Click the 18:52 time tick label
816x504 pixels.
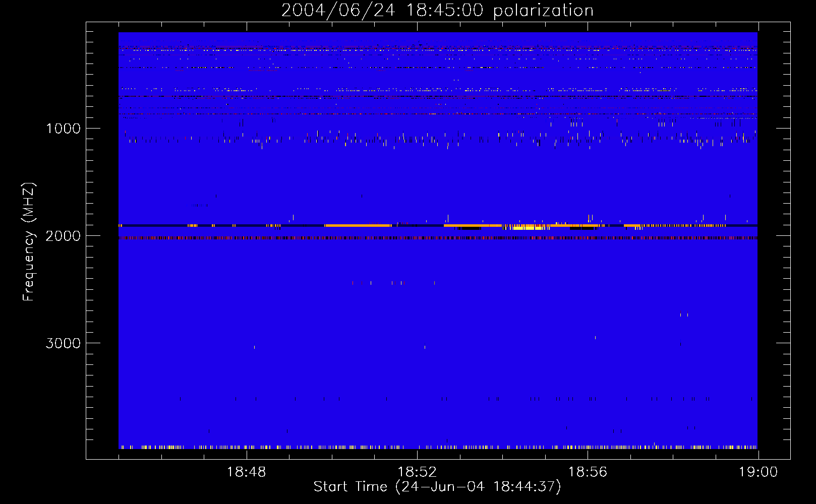click(417, 472)
